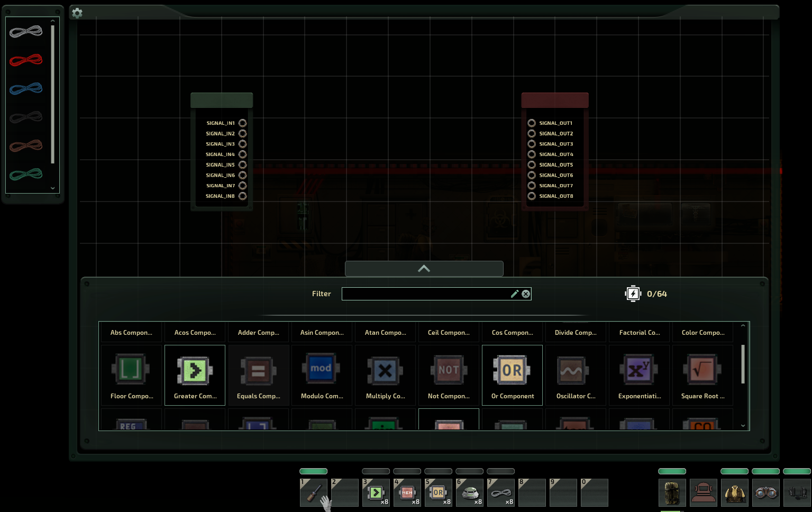
Task: Clear the Filter field with the X
Action: [x=526, y=294]
